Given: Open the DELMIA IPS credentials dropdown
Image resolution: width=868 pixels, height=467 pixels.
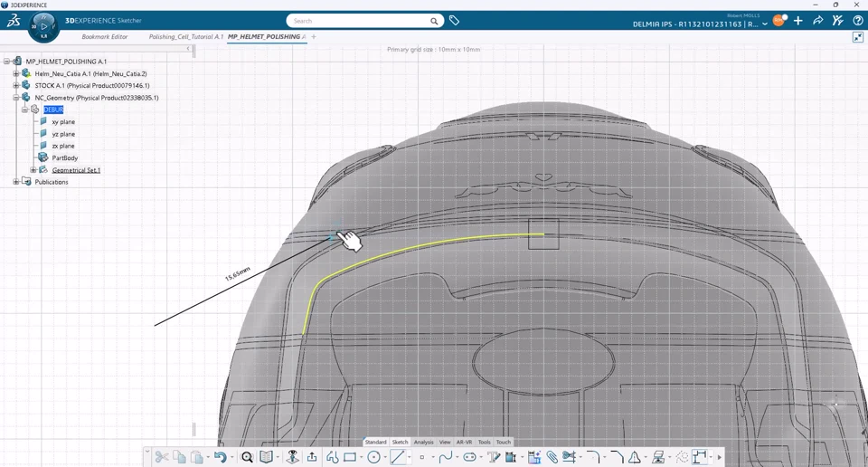Looking at the screenshot, I should pos(765,24).
